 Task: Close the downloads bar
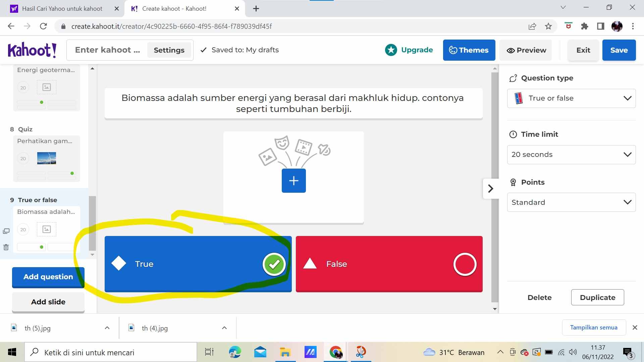pyautogui.click(x=635, y=327)
